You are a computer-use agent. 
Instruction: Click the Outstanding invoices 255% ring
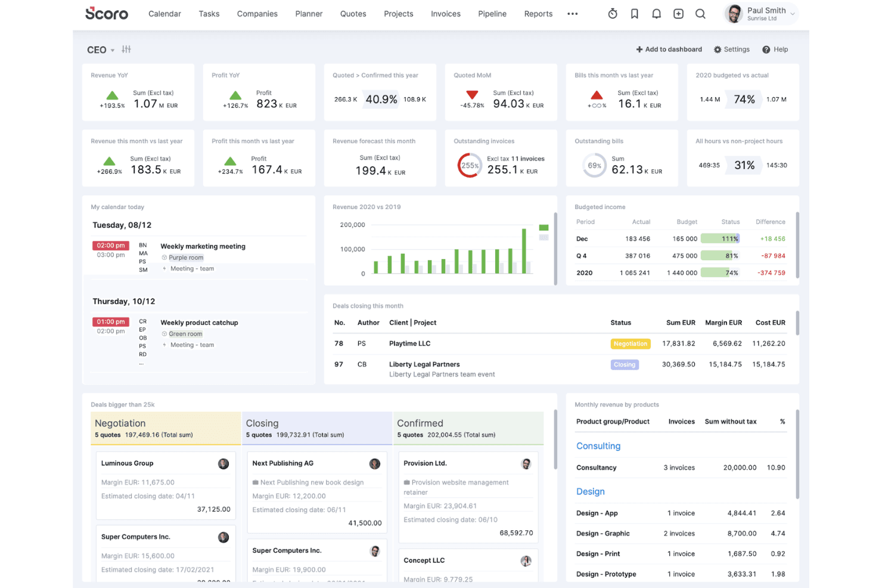[x=470, y=166]
